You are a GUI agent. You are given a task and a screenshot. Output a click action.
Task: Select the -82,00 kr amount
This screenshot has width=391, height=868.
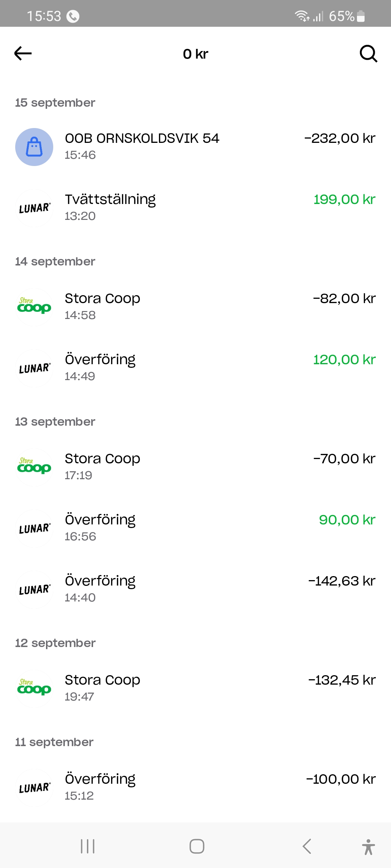click(x=344, y=299)
